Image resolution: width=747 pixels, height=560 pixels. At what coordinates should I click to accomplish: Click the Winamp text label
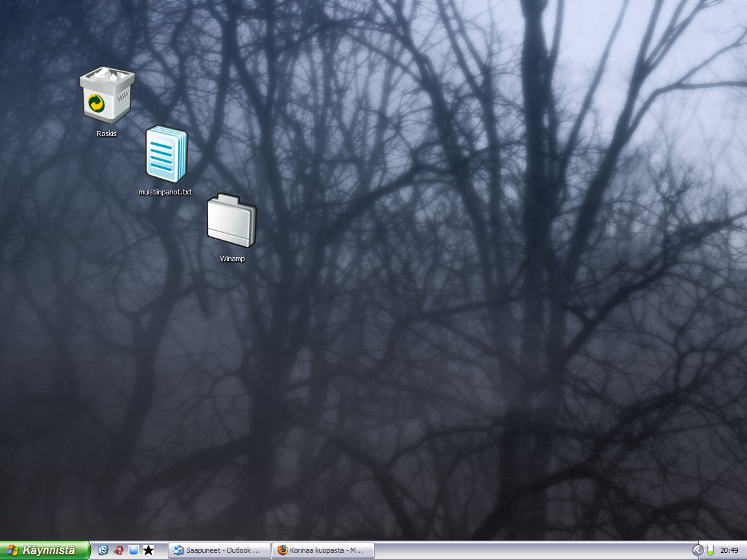tap(232, 259)
